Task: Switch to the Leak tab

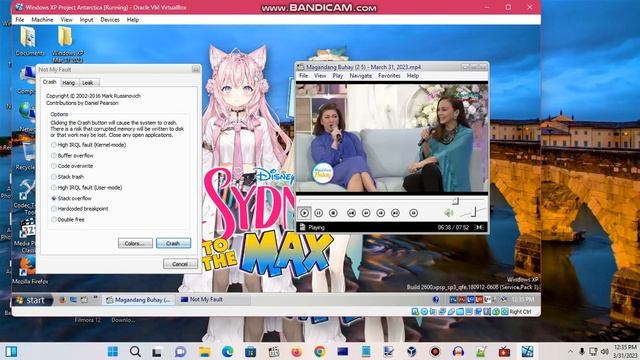Action: pyautogui.click(x=88, y=83)
